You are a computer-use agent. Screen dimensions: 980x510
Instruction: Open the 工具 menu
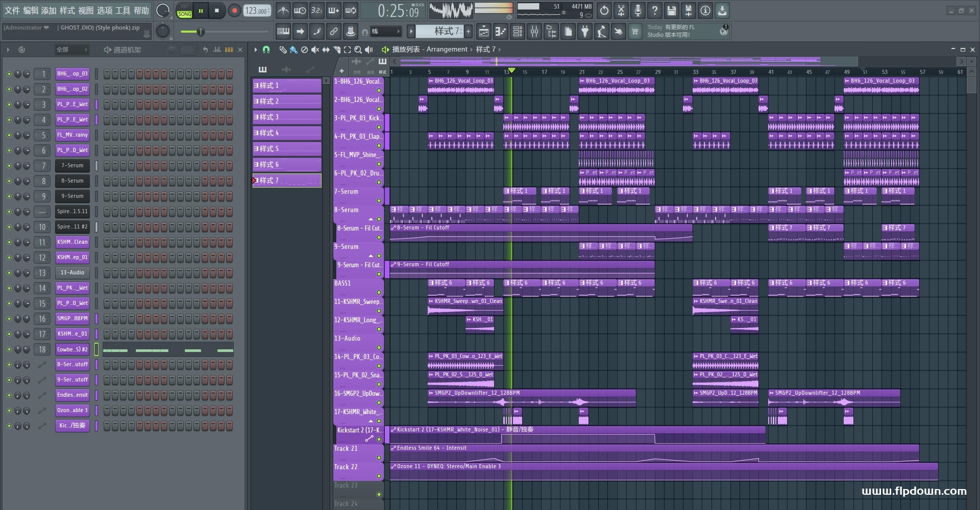(x=122, y=10)
